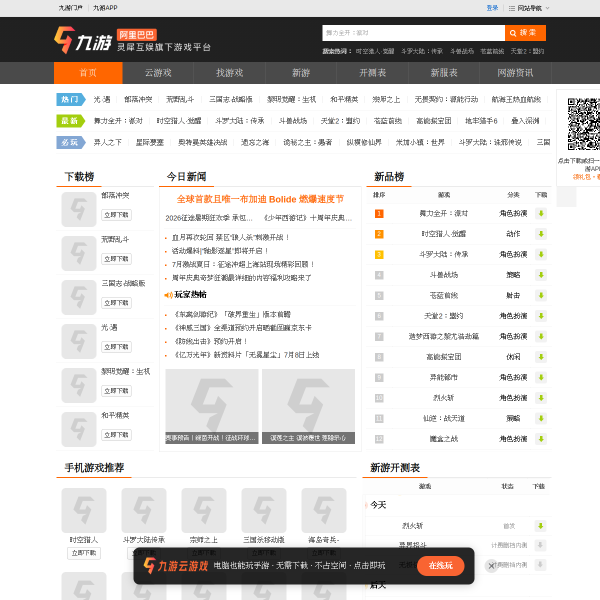600x600 pixels.
Task: Click the 三国志·战略版 game icon in 下载榜
Action: [x=79, y=297]
